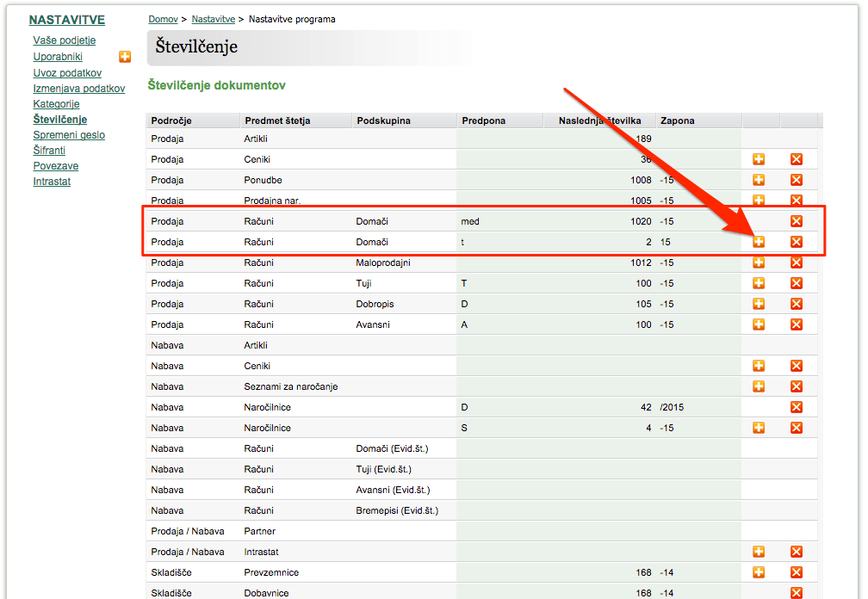Edit Predpona field containing 'med'
Viewport: 868px width, 599px height.
pyautogui.click(x=499, y=221)
